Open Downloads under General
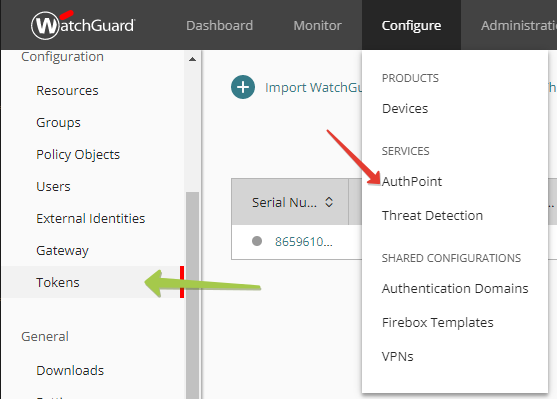Screen dimensions: 557x399 [70, 371]
